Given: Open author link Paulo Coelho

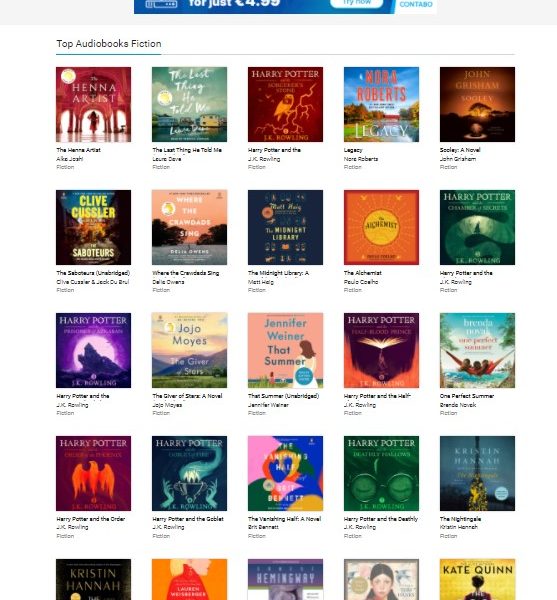Looking at the screenshot, I should (x=361, y=282).
